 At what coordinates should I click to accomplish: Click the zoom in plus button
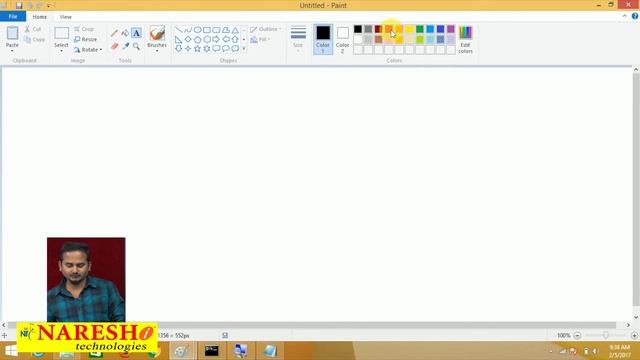[x=634, y=336]
